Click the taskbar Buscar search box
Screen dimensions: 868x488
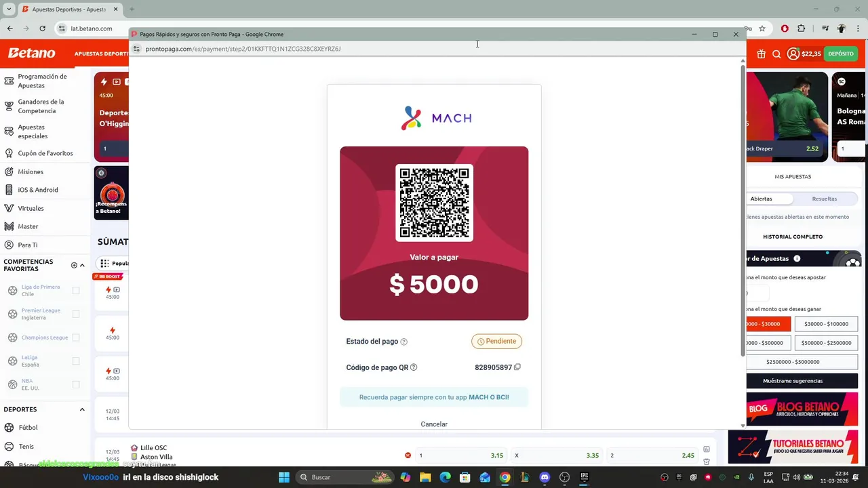347,477
